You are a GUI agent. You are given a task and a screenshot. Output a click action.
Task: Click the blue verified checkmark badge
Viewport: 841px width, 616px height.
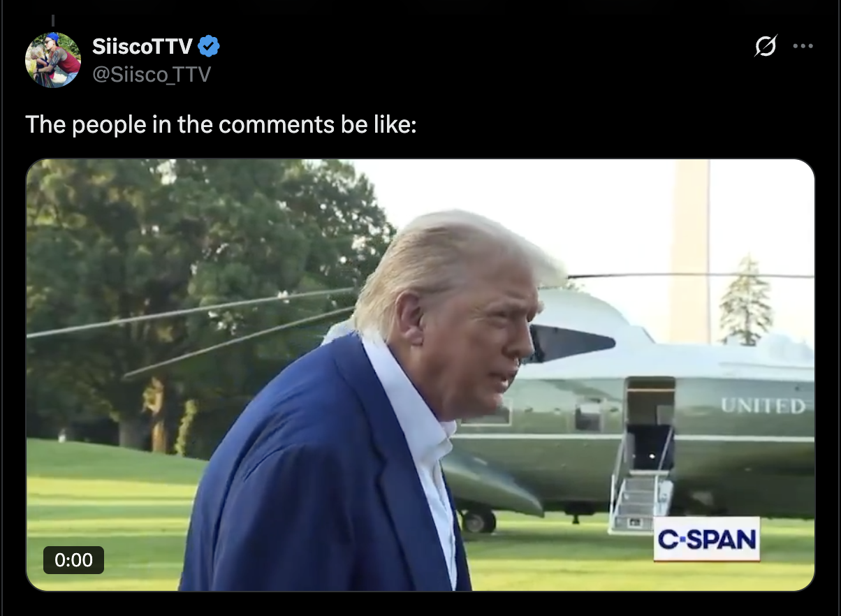coord(209,47)
